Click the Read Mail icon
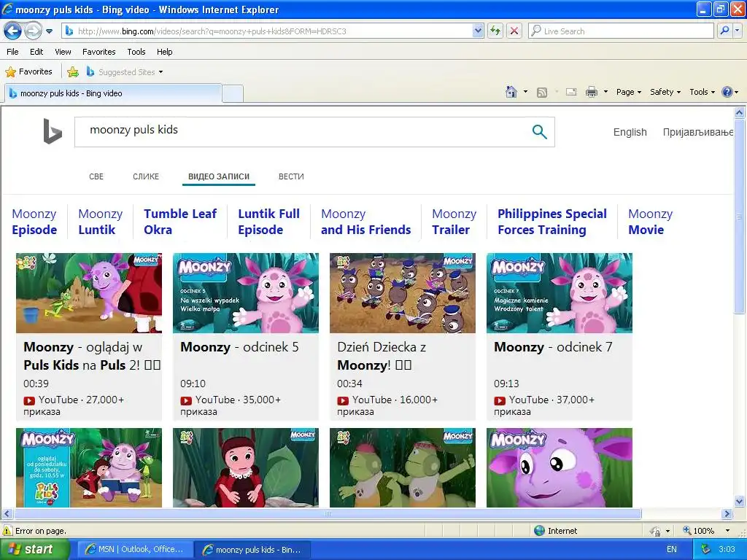The image size is (747, 560). pyautogui.click(x=571, y=92)
